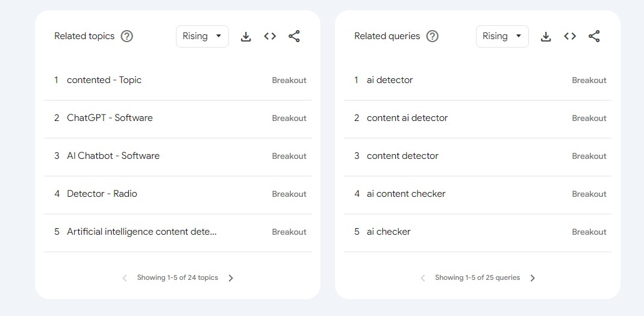Image resolution: width=644 pixels, height=316 pixels.
Task: Open the ChatGPT - Software topic
Action: tap(110, 118)
